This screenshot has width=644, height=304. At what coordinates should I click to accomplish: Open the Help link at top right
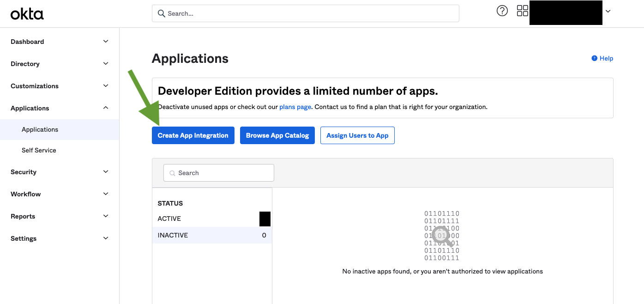606,58
